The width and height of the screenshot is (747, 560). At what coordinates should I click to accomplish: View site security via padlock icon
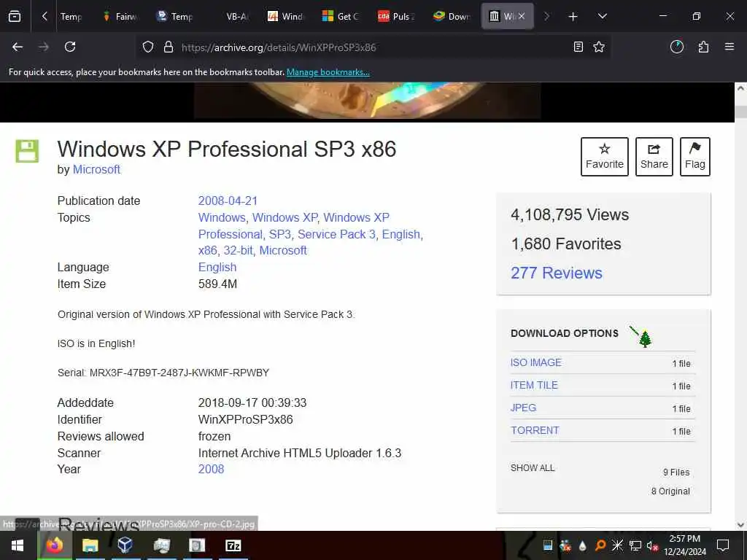169,47
